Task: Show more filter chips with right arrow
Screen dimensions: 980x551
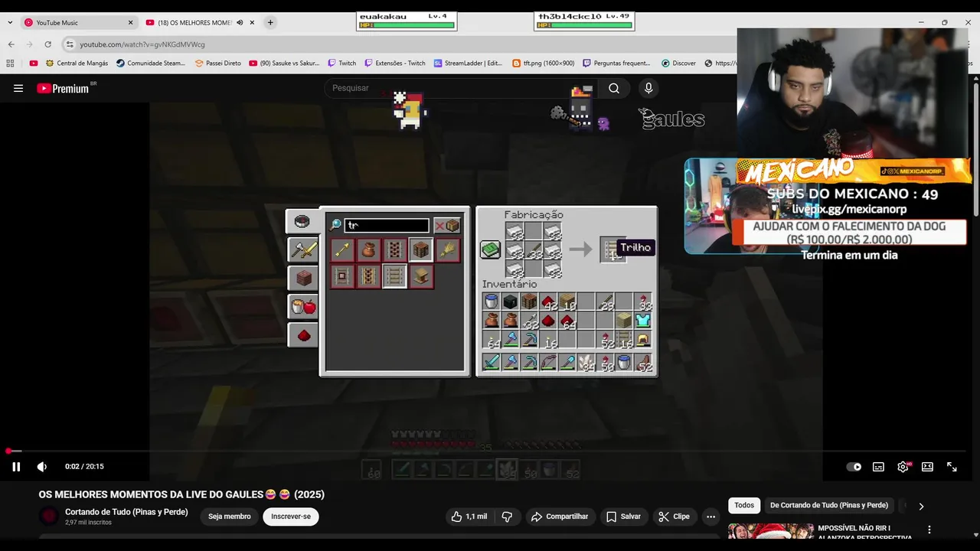Action: [x=921, y=506]
